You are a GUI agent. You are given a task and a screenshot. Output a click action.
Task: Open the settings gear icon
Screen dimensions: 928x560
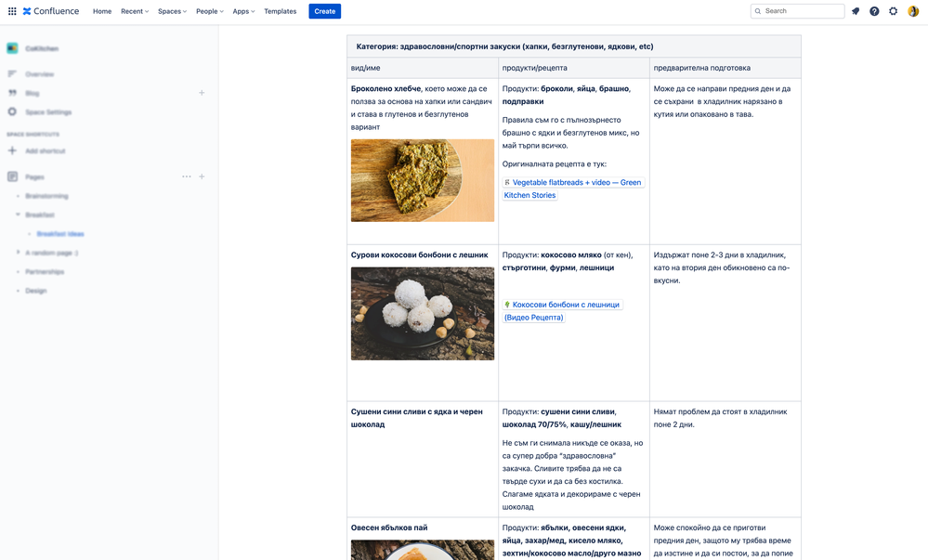(892, 11)
